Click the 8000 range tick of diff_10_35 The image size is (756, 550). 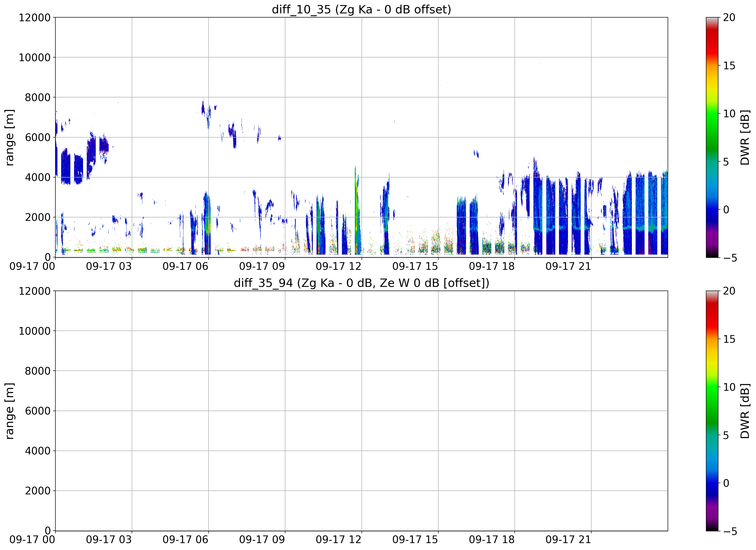[x=38, y=97]
